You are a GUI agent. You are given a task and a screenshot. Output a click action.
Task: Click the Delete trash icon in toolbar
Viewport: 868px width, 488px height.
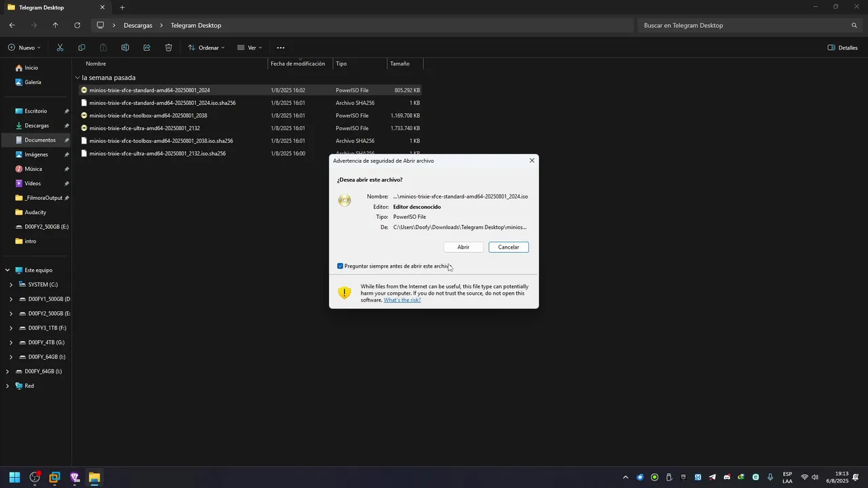click(168, 47)
